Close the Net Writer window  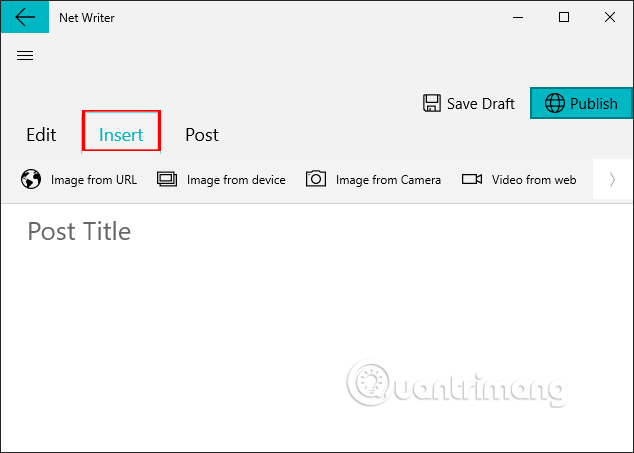tap(610, 17)
